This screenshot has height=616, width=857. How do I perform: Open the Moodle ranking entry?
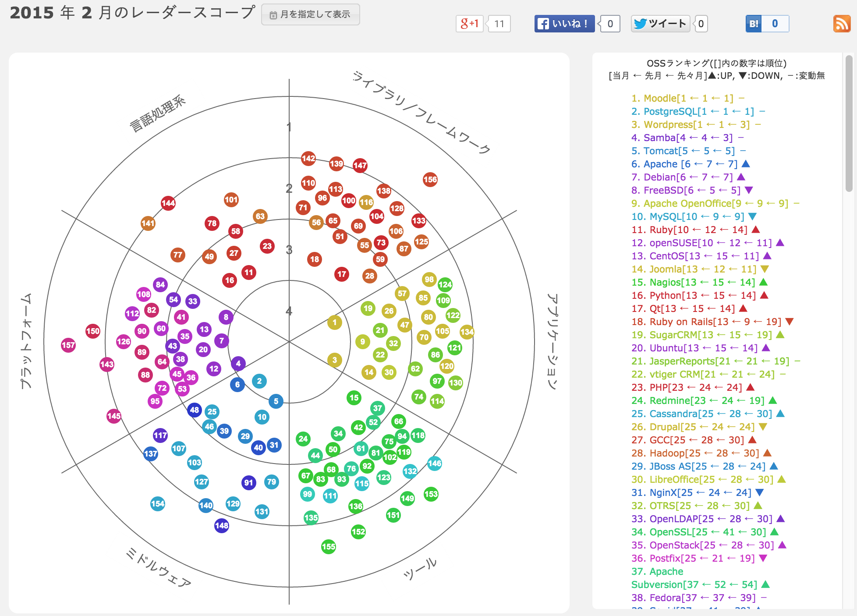click(x=660, y=98)
